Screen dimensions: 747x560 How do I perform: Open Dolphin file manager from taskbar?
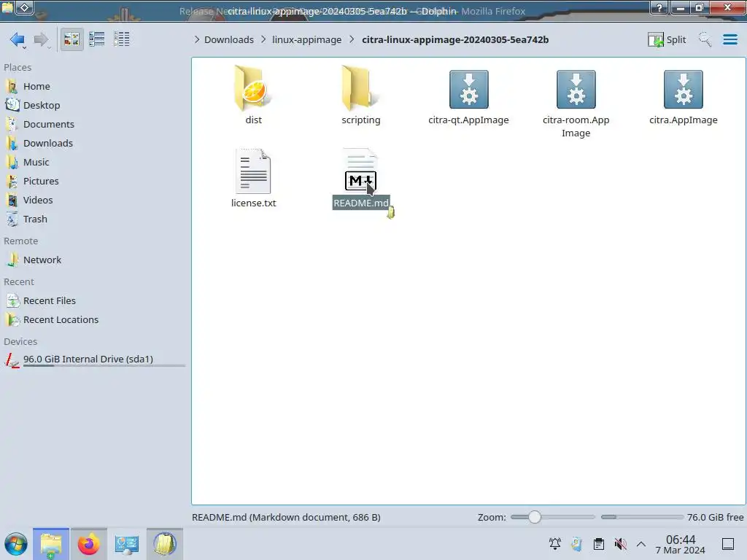[x=51, y=544]
